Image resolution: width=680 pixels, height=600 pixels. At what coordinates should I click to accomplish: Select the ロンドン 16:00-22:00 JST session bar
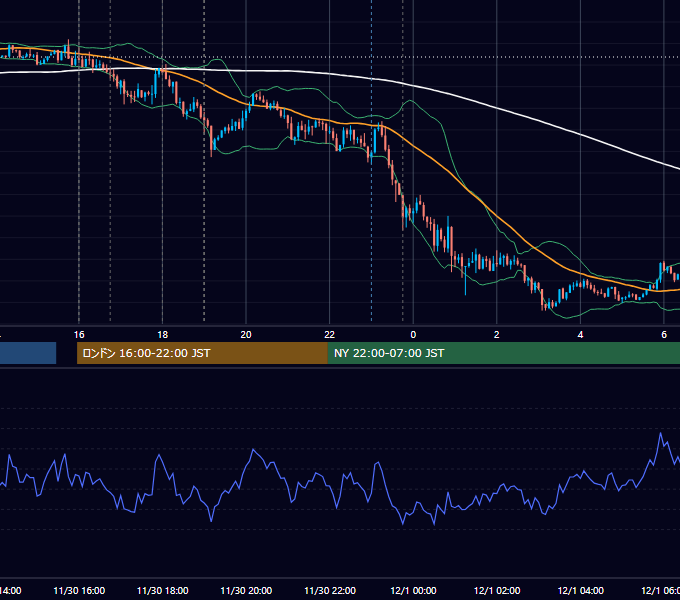coord(202,353)
